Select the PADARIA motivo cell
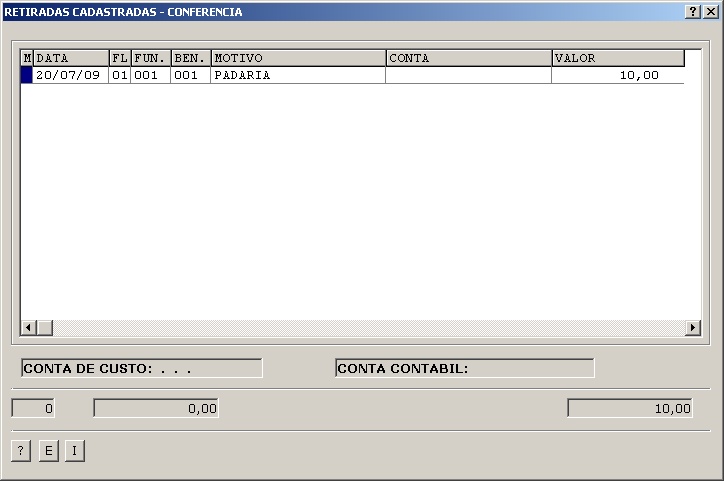This screenshot has width=724, height=481. click(x=298, y=75)
